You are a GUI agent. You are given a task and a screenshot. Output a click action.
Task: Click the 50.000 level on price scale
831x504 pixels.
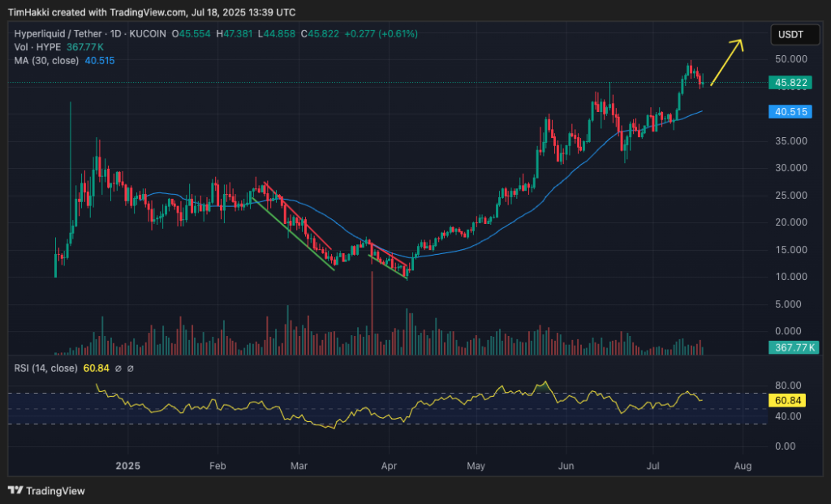790,59
